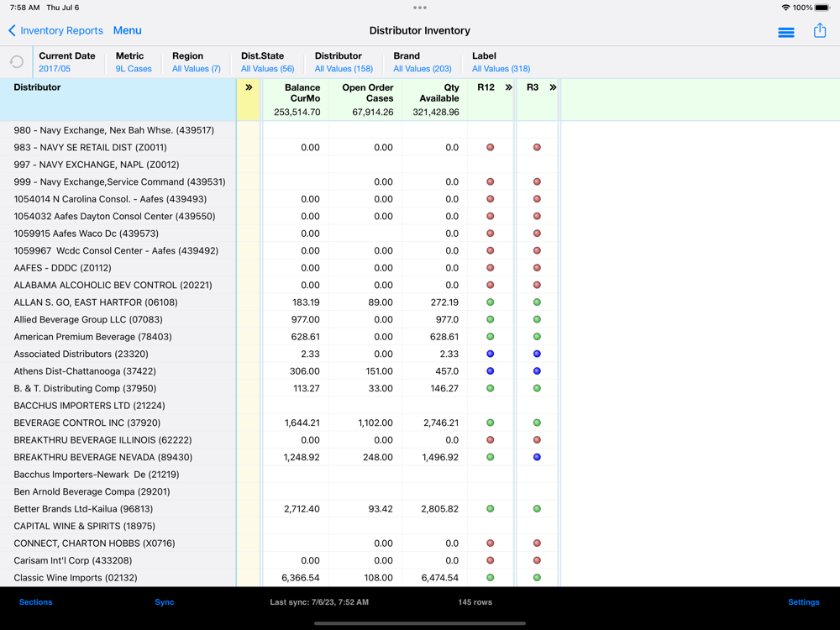Tap R3 green dot for Classic Wine Imports
This screenshot has height=630, width=840.
tap(537, 578)
